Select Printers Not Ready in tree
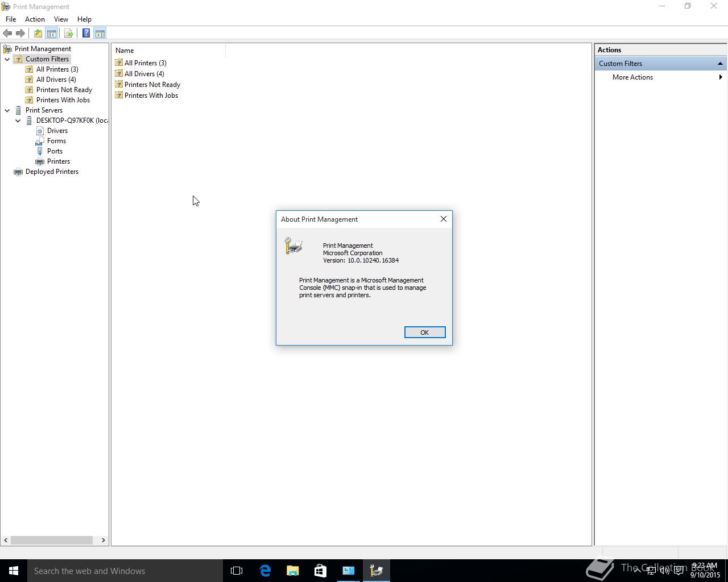 64,90
